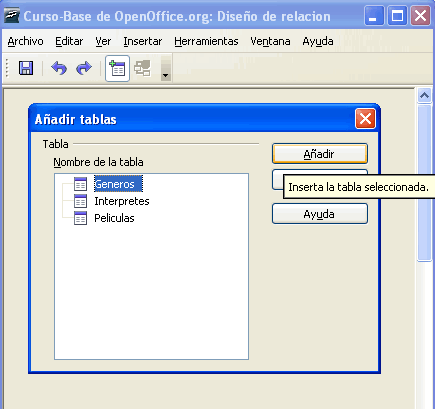This screenshot has height=409, width=435.
Task: Toggle the Add Tables toolbar icon
Action: click(117, 68)
